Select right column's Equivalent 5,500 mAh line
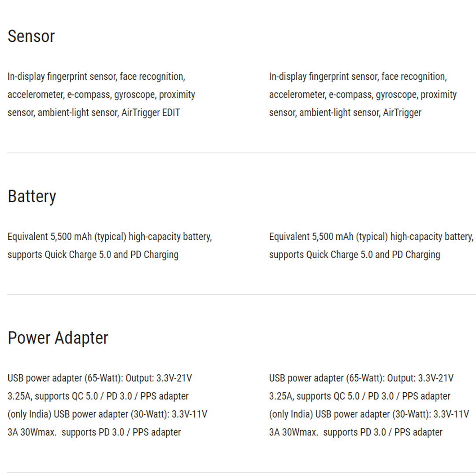Viewport: 476px width, 476px height. point(371,237)
